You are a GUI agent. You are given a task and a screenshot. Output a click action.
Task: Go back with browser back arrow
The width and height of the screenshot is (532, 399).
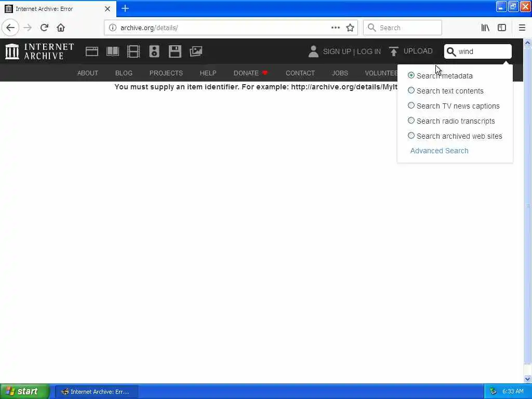point(10,28)
